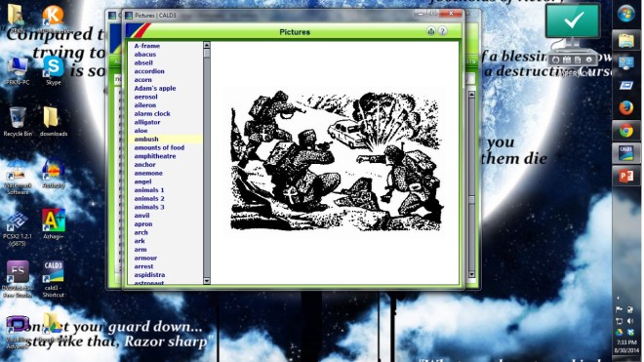Open the PCSX2 1.2.1 desktop shortcut
The height and width of the screenshot is (362, 644).
coord(18,228)
